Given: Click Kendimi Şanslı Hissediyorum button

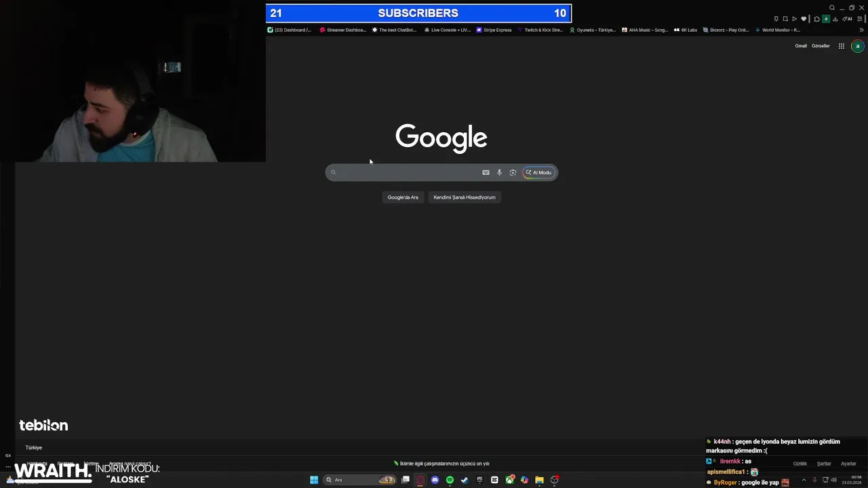Looking at the screenshot, I should 465,197.
